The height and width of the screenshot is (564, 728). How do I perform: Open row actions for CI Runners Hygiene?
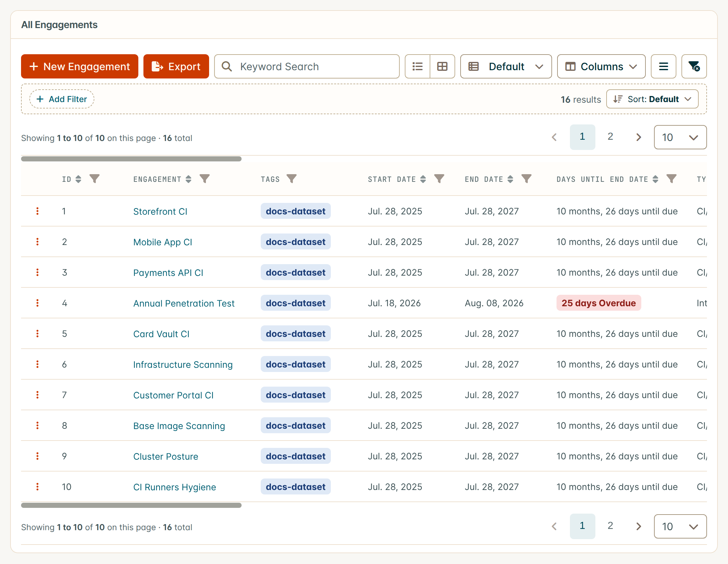pos(37,486)
